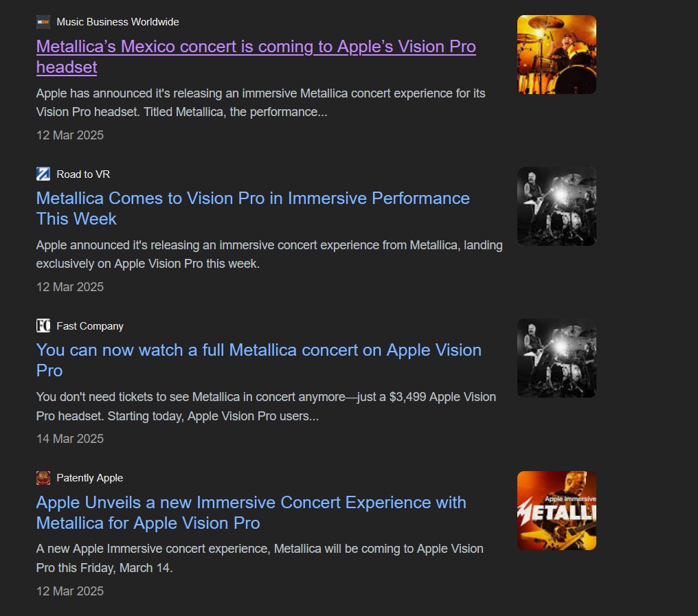
Task: Click snippet starting 'Apple has announced it's releasing'
Action: (x=260, y=103)
